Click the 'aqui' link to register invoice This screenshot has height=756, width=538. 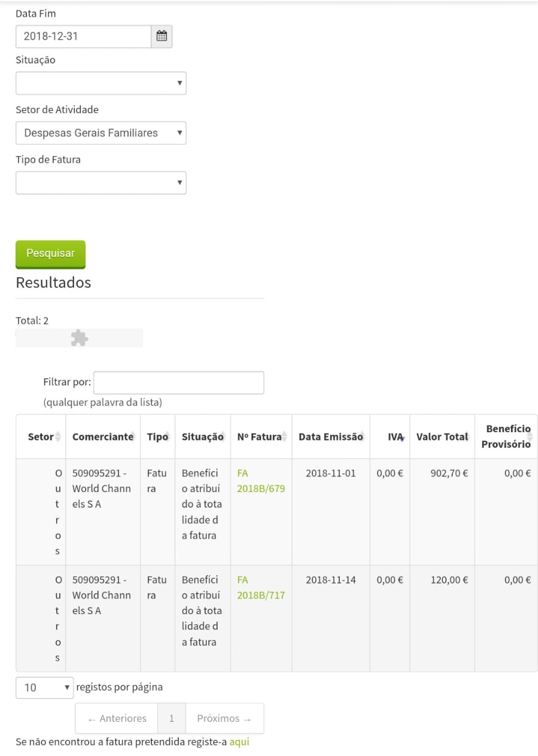239,742
